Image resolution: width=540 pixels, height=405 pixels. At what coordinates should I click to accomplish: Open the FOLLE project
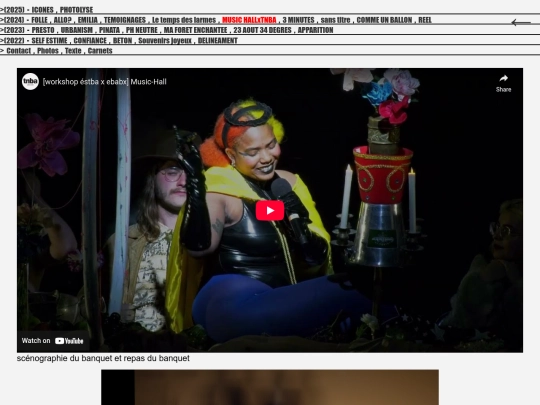40,20
